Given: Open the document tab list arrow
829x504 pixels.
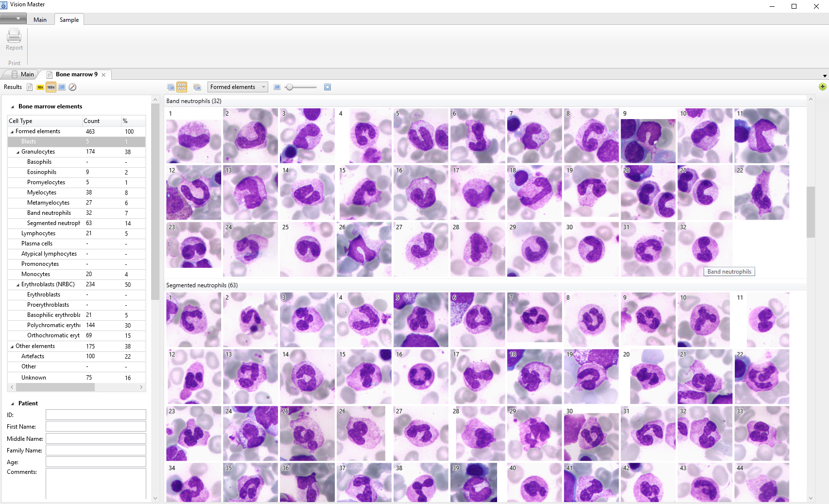Looking at the screenshot, I should coord(825,76).
